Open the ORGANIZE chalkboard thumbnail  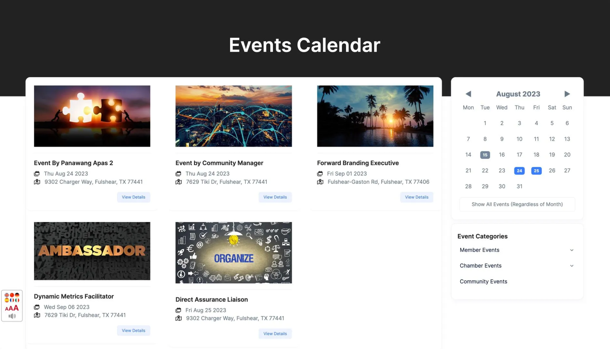click(x=233, y=253)
